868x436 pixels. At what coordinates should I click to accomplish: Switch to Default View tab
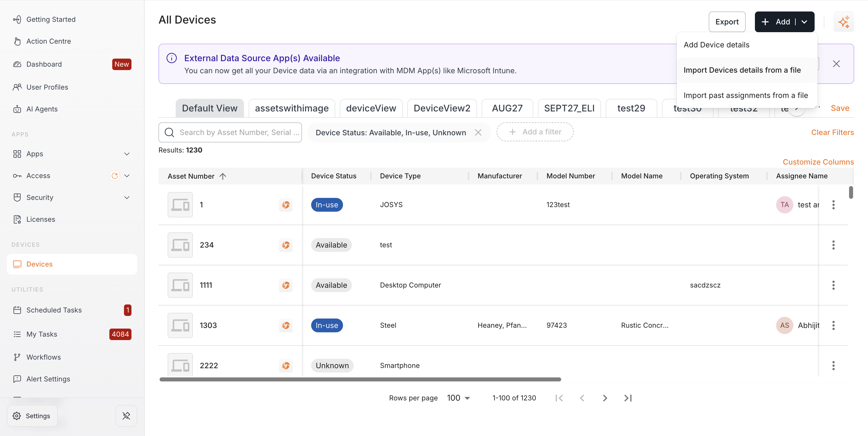point(210,108)
